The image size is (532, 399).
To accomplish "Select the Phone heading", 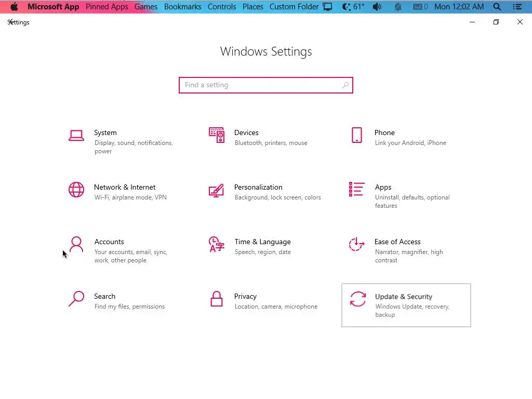I will [384, 132].
